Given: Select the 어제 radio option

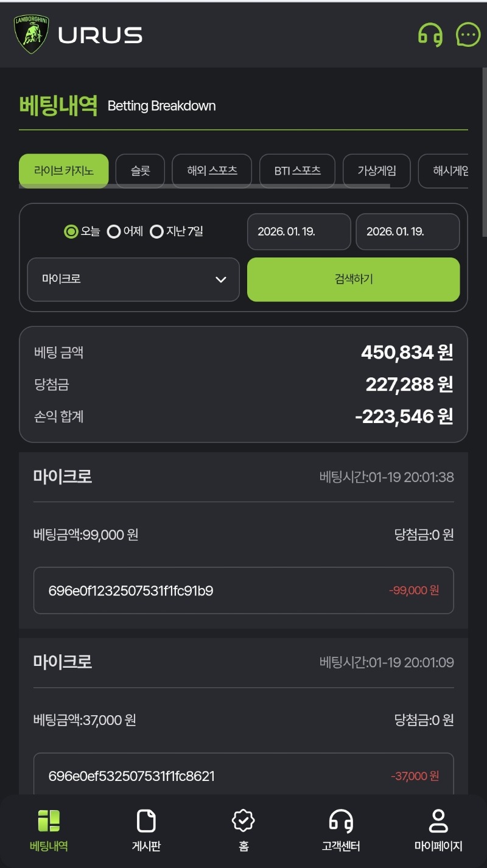Looking at the screenshot, I should [x=114, y=231].
